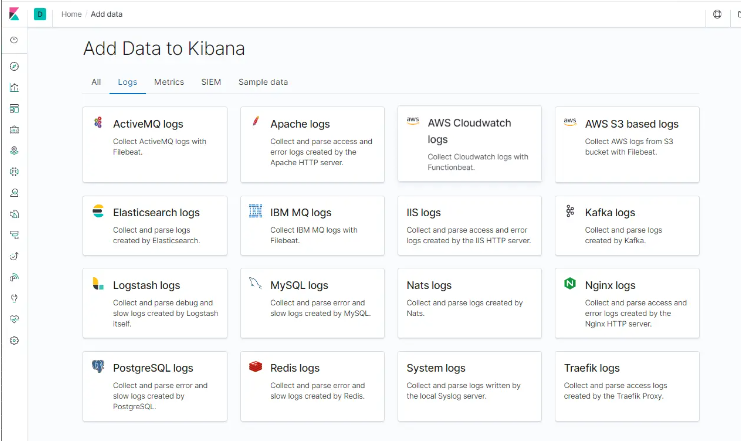
Task: Open the IBM MQ logs card title
Action: pos(301,213)
